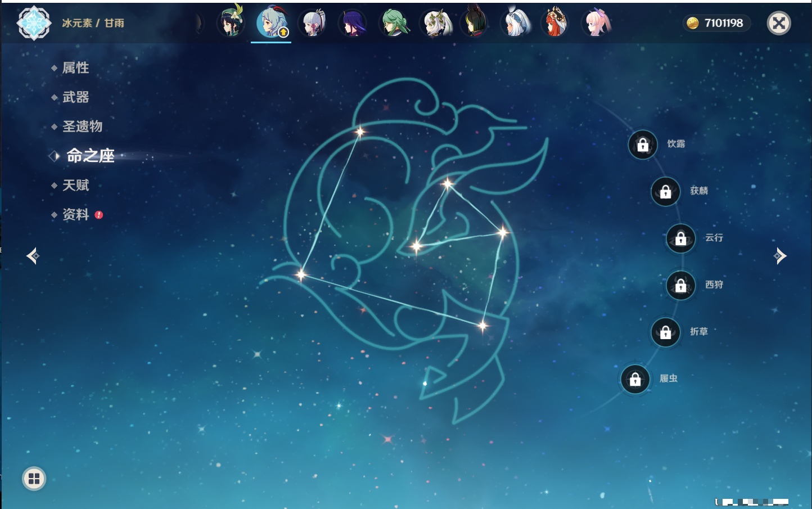Click the 西狩 constellation name
This screenshot has width=812, height=509.
point(714,285)
